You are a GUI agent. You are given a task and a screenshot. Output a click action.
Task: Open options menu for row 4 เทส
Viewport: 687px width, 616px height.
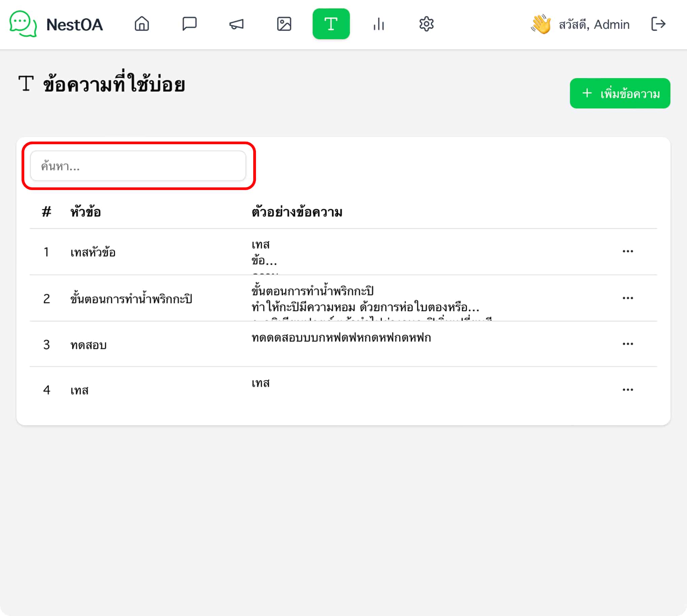tap(628, 390)
